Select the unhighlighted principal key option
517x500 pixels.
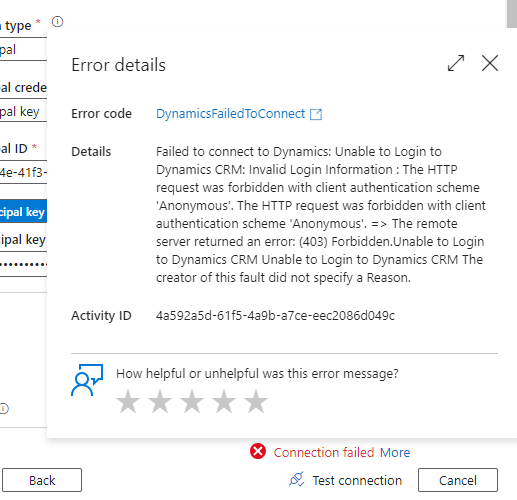click(23, 240)
